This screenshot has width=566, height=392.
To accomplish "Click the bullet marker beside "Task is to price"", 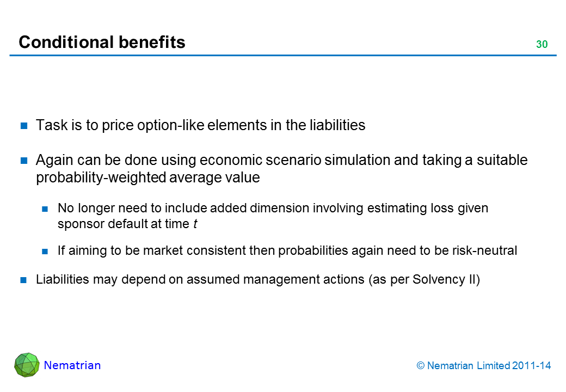I will click(x=24, y=126).
